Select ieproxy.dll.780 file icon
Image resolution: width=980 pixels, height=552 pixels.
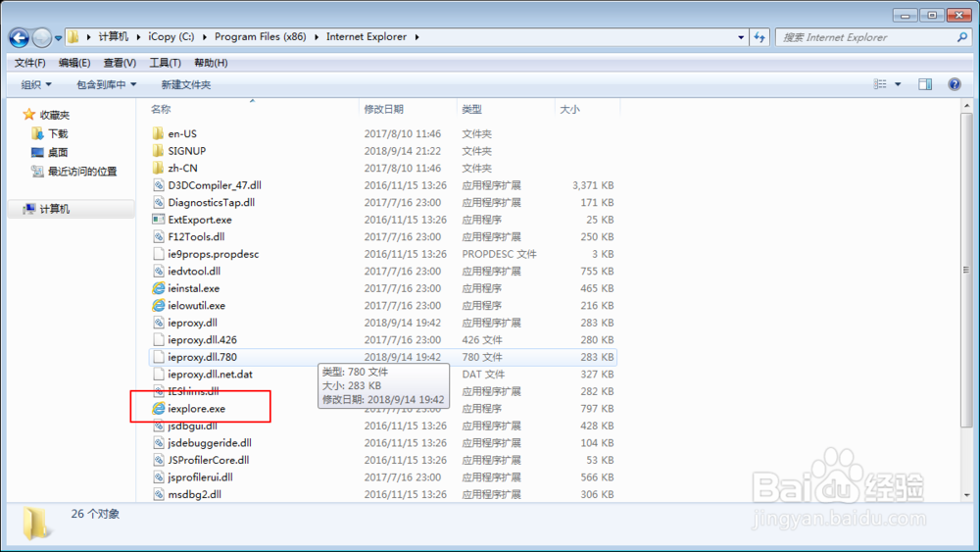point(159,357)
